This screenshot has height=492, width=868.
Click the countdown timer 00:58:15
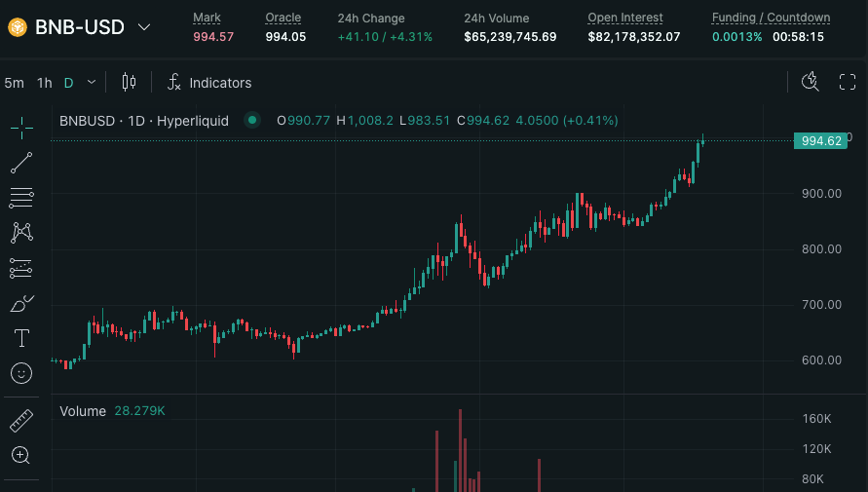798,37
